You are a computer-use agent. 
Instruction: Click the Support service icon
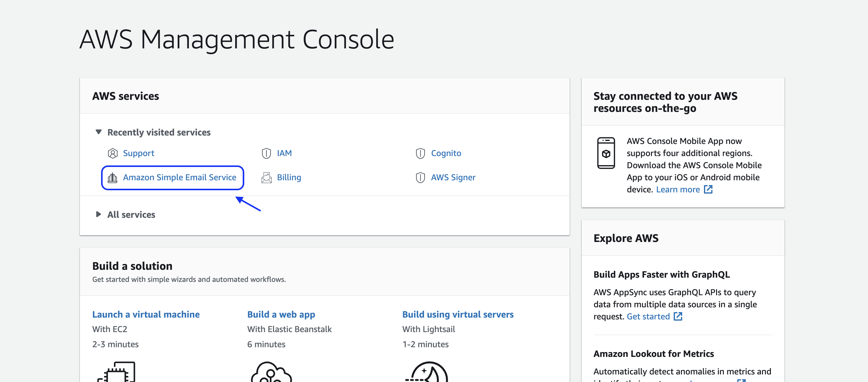point(113,153)
